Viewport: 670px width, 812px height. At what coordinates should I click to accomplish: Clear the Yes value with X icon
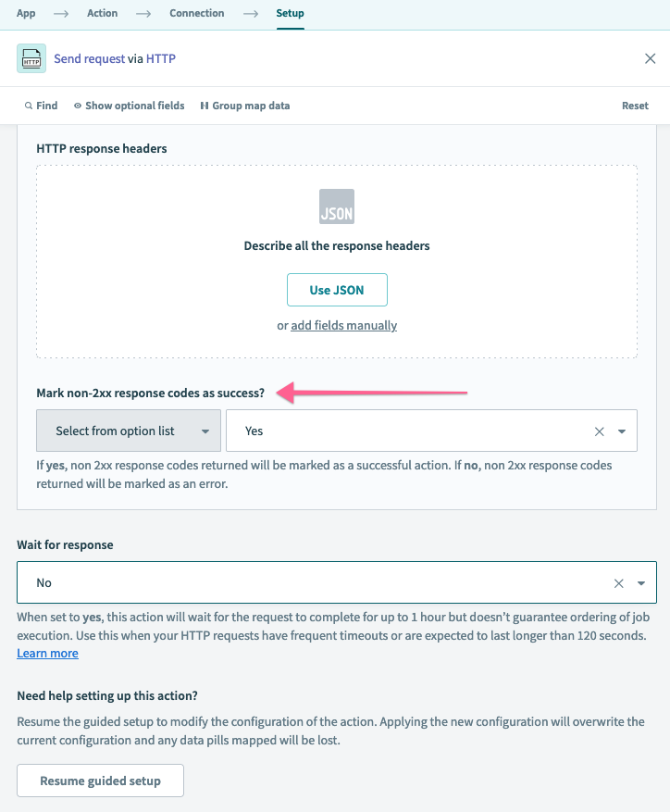click(599, 431)
